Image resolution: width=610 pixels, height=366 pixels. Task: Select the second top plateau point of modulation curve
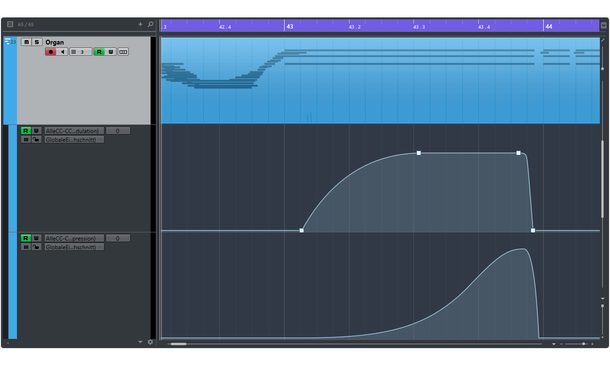[x=518, y=153]
